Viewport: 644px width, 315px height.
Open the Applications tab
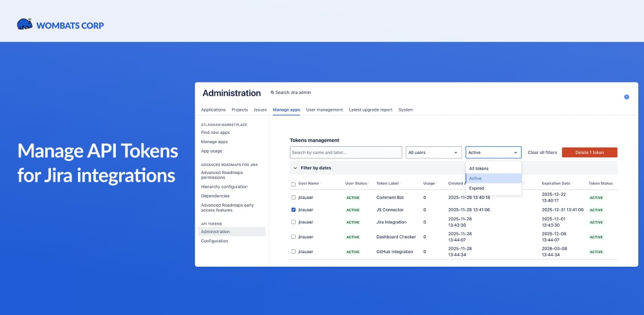(213, 110)
